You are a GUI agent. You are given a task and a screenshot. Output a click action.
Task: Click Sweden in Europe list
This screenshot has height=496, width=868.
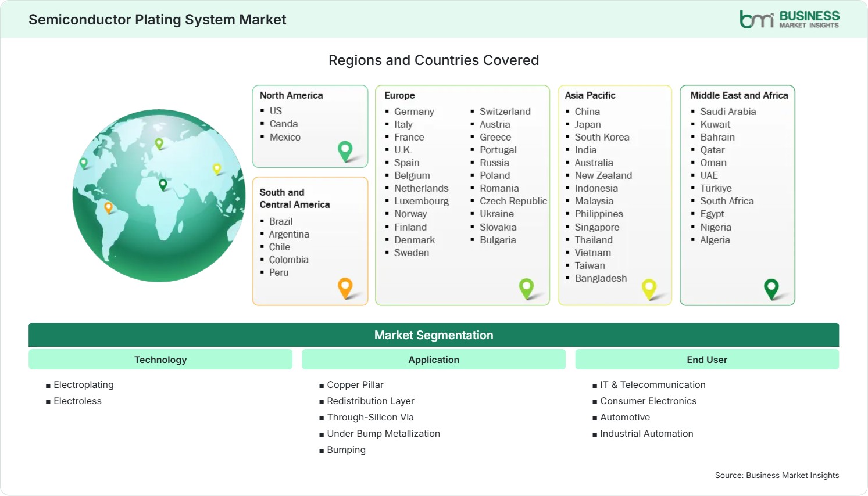click(x=412, y=253)
